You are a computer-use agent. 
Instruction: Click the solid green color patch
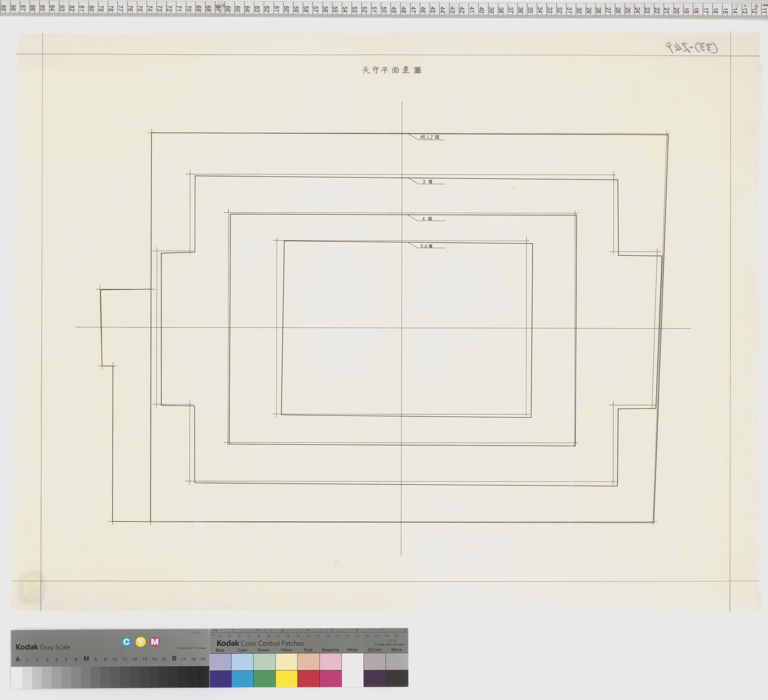click(264, 678)
